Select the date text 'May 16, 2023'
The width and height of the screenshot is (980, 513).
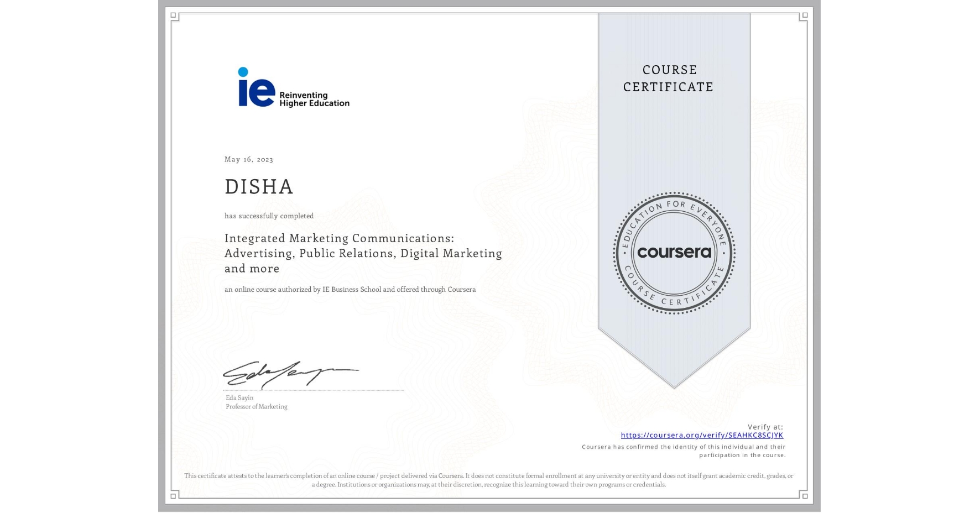[x=249, y=159]
